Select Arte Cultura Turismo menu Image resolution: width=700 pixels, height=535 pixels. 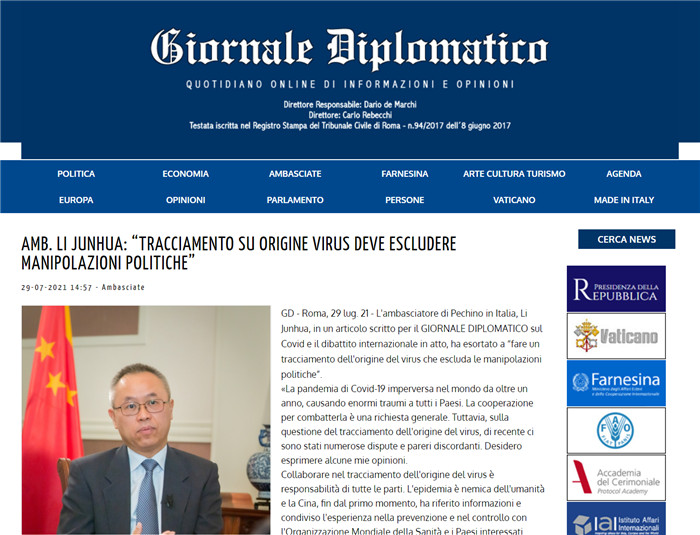pyautogui.click(x=514, y=174)
